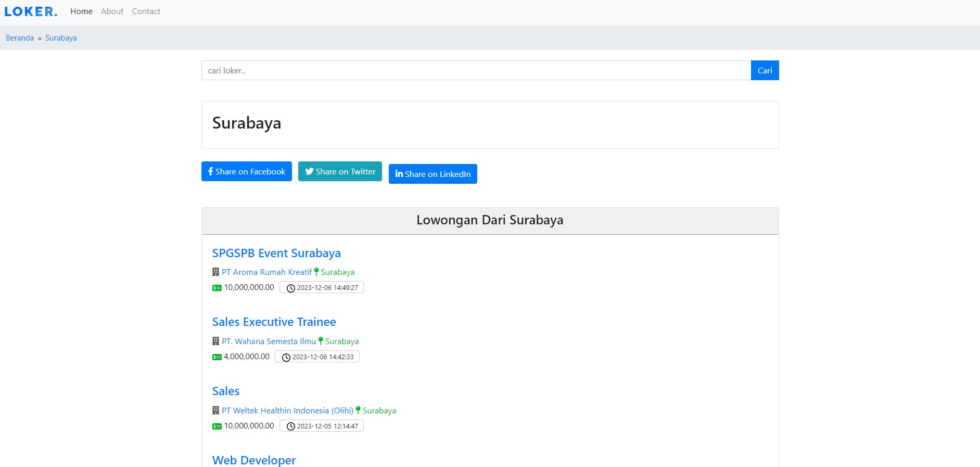Viewport: 980px width, 467px height.
Task: Click the Surabaya page heading
Action: [247, 123]
